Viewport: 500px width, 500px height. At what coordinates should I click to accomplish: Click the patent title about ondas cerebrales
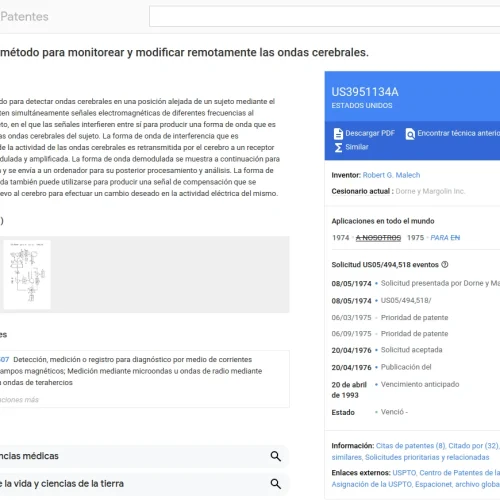[184, 52]
